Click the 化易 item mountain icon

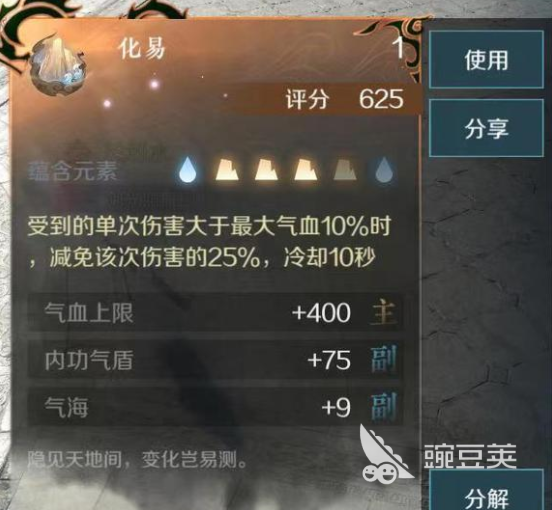point(58,65)
